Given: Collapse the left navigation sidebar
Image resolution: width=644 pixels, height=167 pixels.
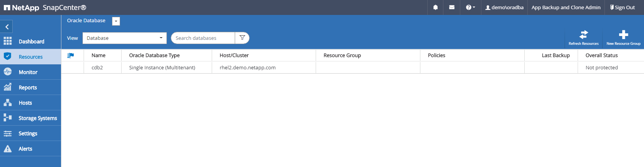Looking at the screenshot, I should (x=7, y=27).
